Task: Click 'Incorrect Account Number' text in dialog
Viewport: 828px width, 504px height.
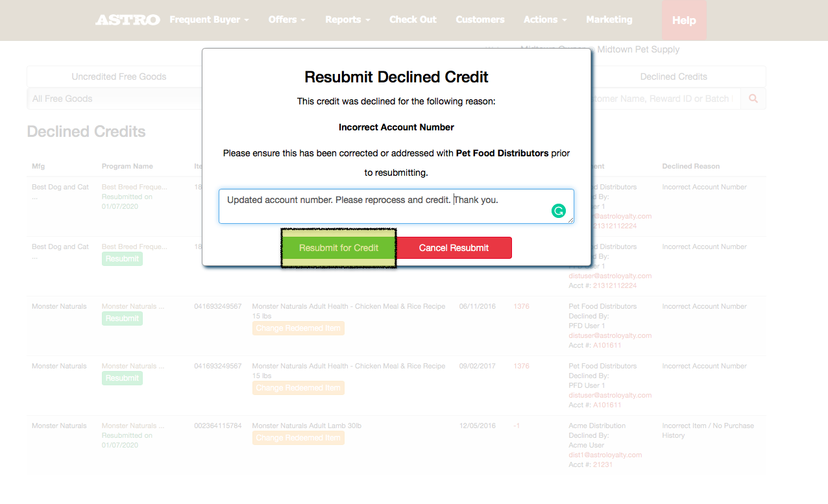Action: click(x=396, y=127)
